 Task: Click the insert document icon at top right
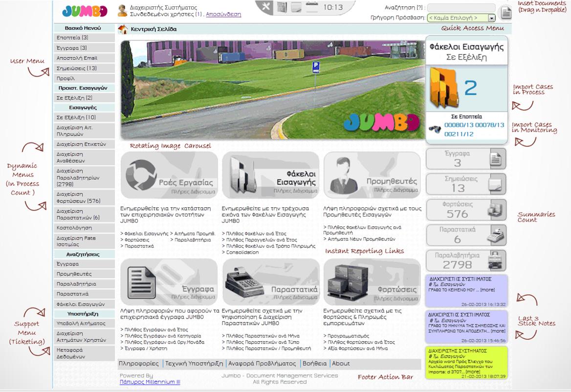click(x=506, y=13)
